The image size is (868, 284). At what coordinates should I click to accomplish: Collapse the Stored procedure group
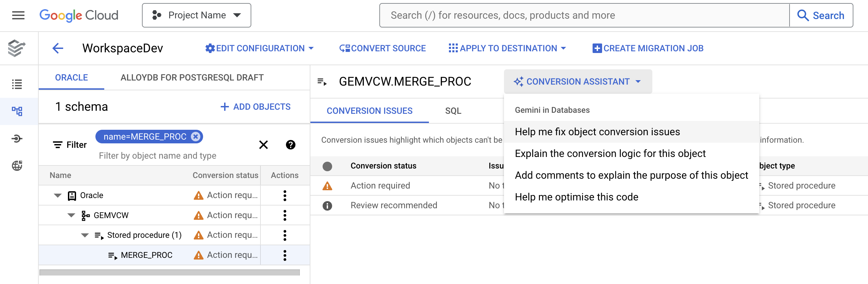85,235
